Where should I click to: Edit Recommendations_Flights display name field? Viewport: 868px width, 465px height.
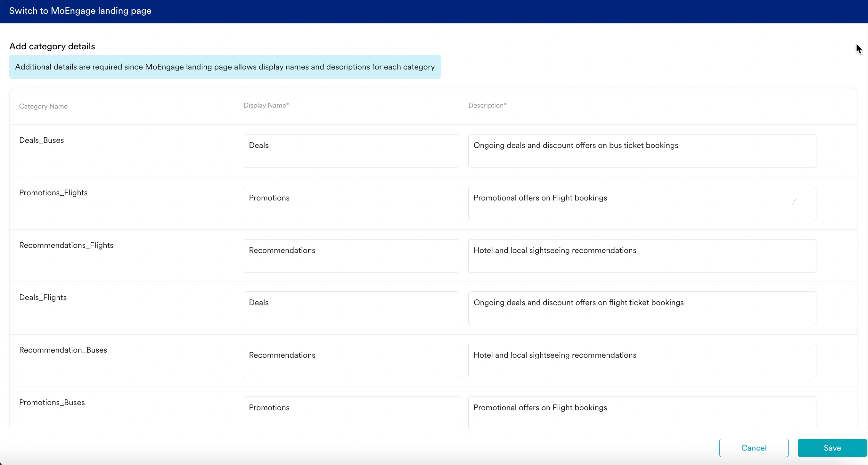[351, 256]
